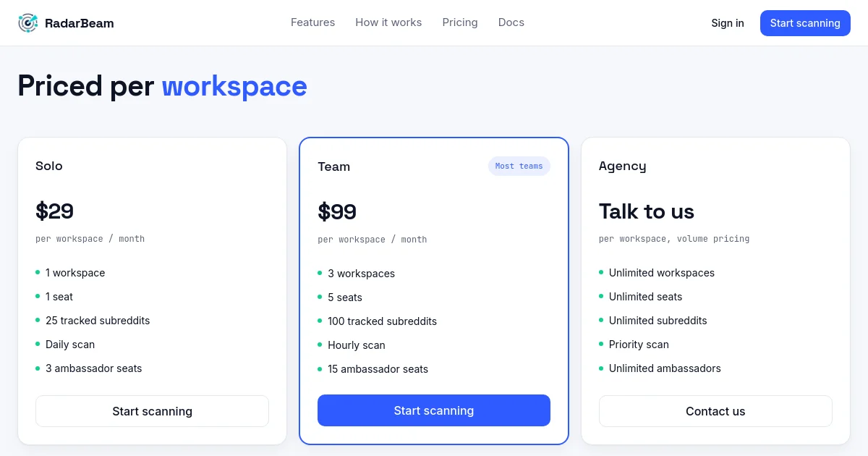Click Contact us on the Agency plan
Viewport: 868px width, 456px height.
[x=715, y=411]
